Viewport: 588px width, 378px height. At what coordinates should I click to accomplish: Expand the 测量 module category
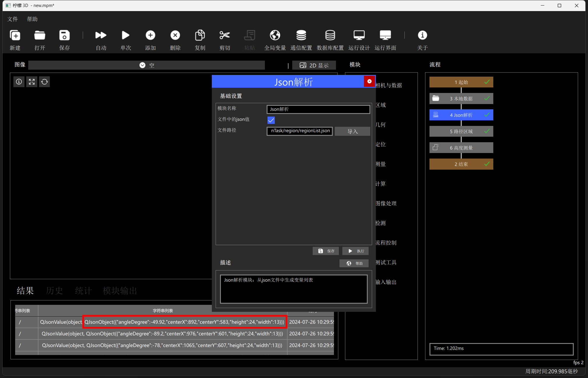click(381, 164)
